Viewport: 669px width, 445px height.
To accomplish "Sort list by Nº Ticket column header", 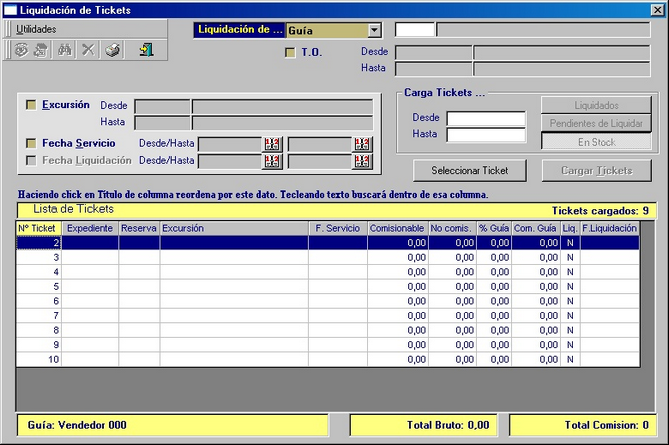I will pyautogui.click(x=38, y=229).
